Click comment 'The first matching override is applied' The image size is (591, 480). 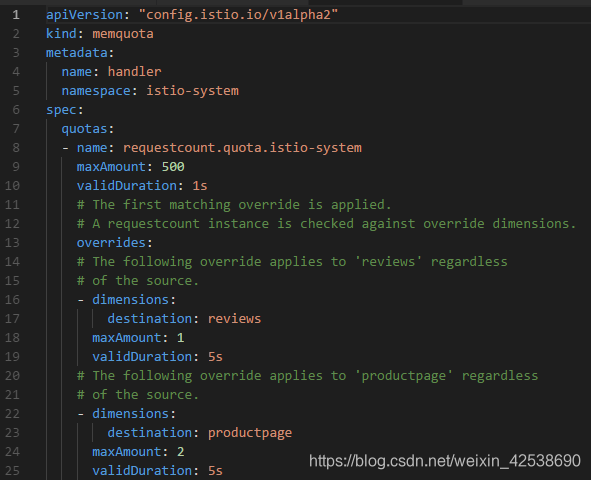click(x=234, y=205)
